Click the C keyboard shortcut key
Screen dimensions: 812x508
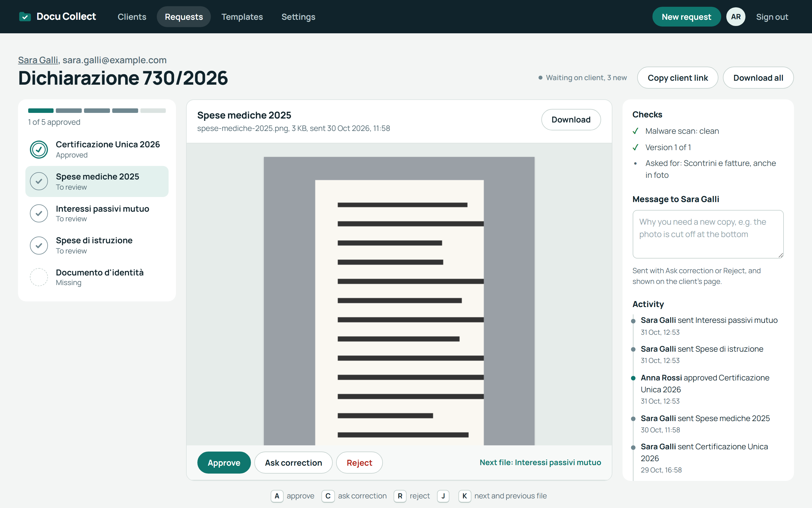(x=328, y=496)
